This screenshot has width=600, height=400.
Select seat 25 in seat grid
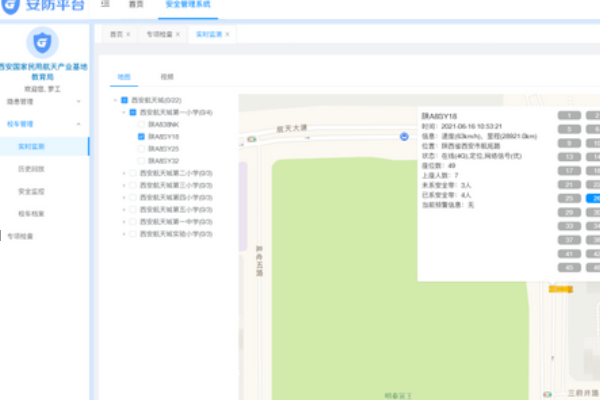[x=569, y=198]
